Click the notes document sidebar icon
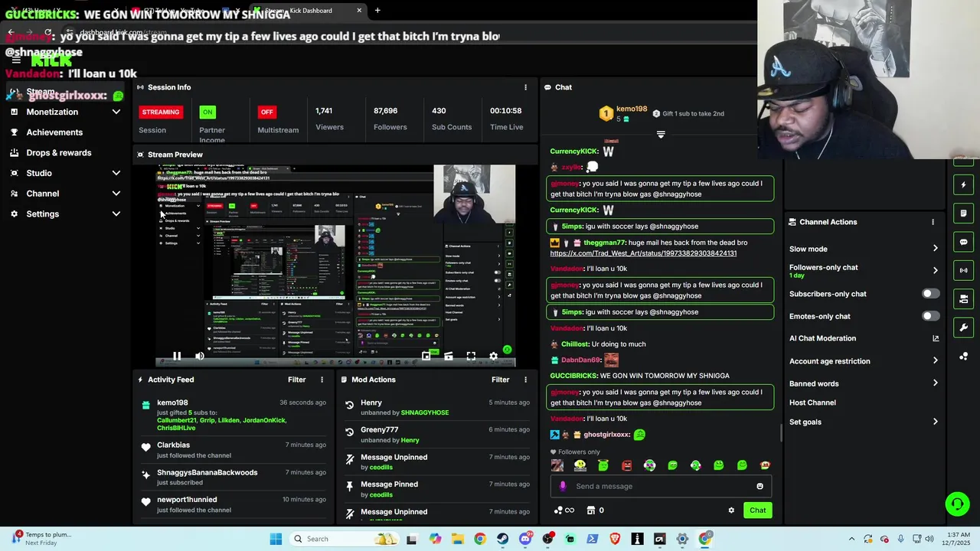 click(x=964, y=214)
